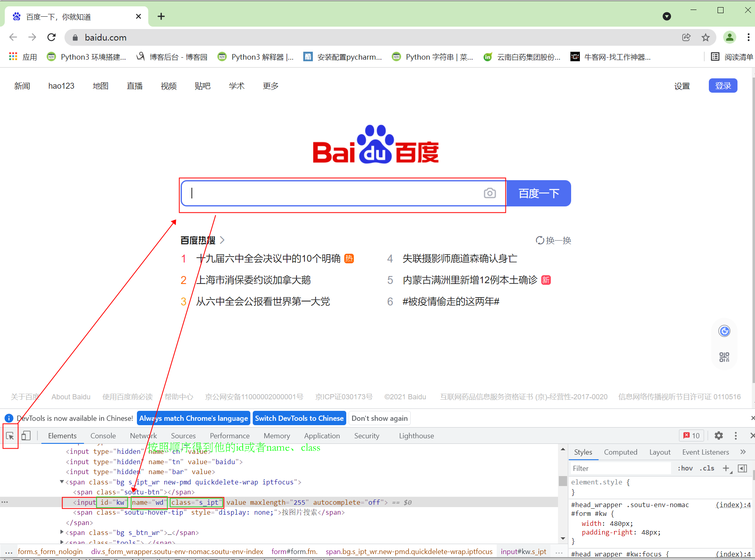Open the hao123 link

coord(61,86)
